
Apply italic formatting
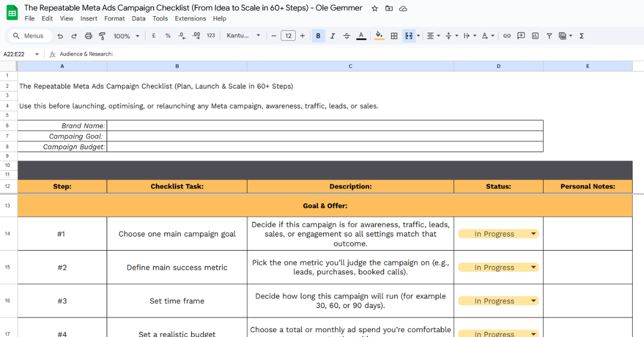pyautogui.click(x=333, y=36)
